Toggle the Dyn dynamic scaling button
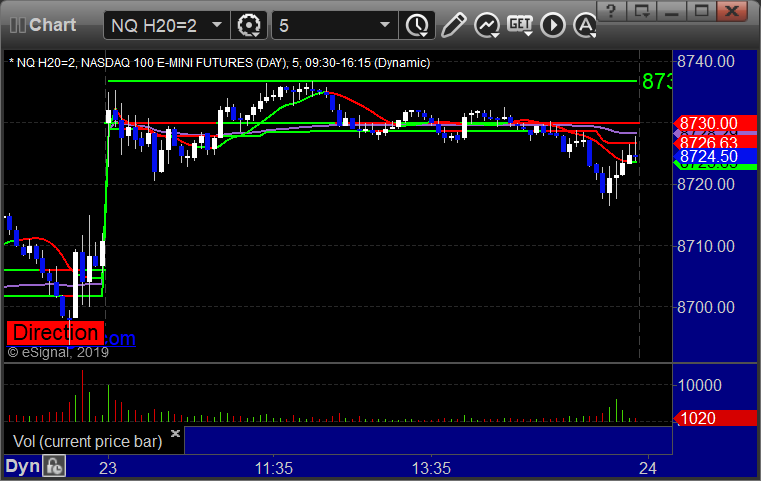Image resolution: width=761 pixels, height=481 pixels. pyautogui.click(x=22, y=466)
